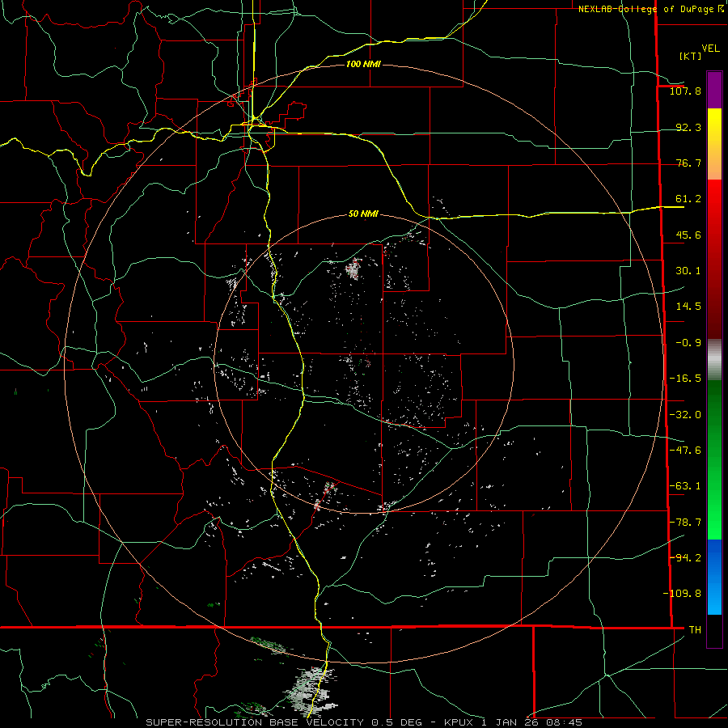Viewport: 728px width, 728px height.
Task: Select the -16.5 legend value
Action: point(685,379)
